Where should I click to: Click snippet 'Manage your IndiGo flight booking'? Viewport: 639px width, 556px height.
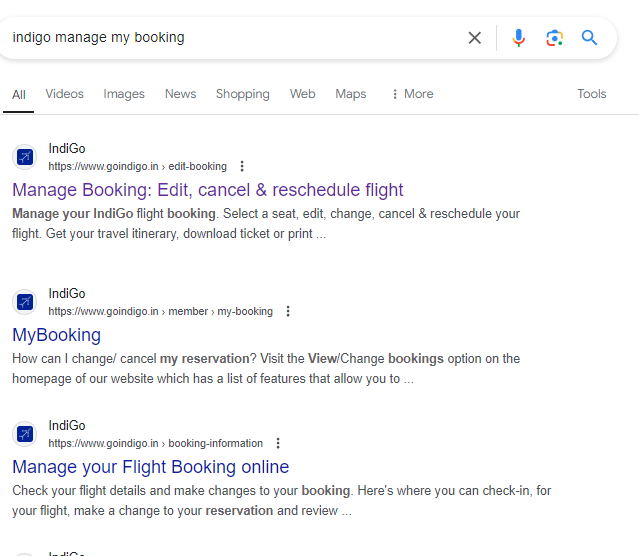point(114,214)
